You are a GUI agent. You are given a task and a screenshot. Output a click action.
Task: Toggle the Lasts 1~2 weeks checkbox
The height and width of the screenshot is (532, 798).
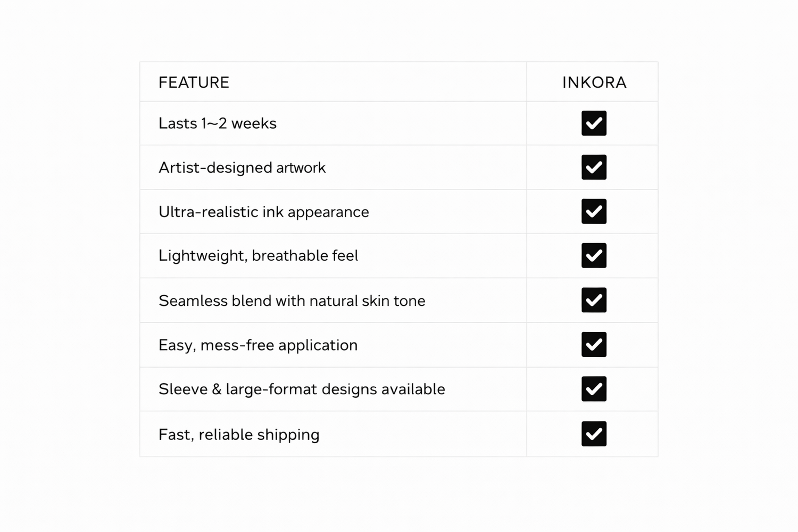(594, 123)
